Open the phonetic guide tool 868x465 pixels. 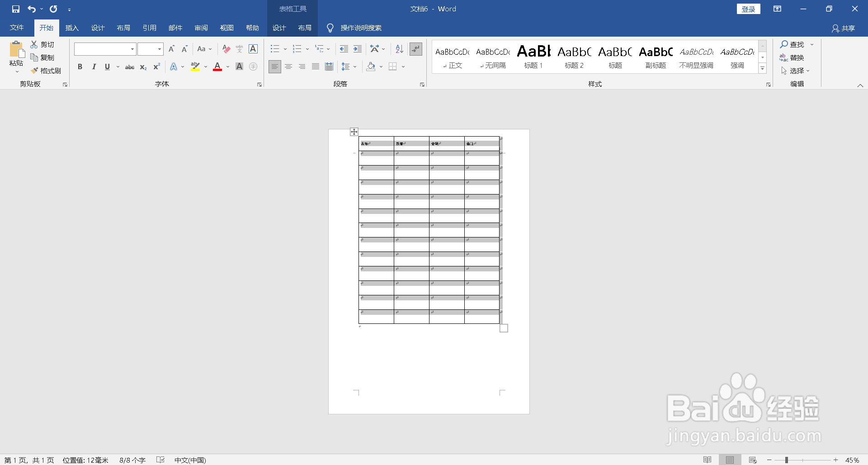[240, 49]
